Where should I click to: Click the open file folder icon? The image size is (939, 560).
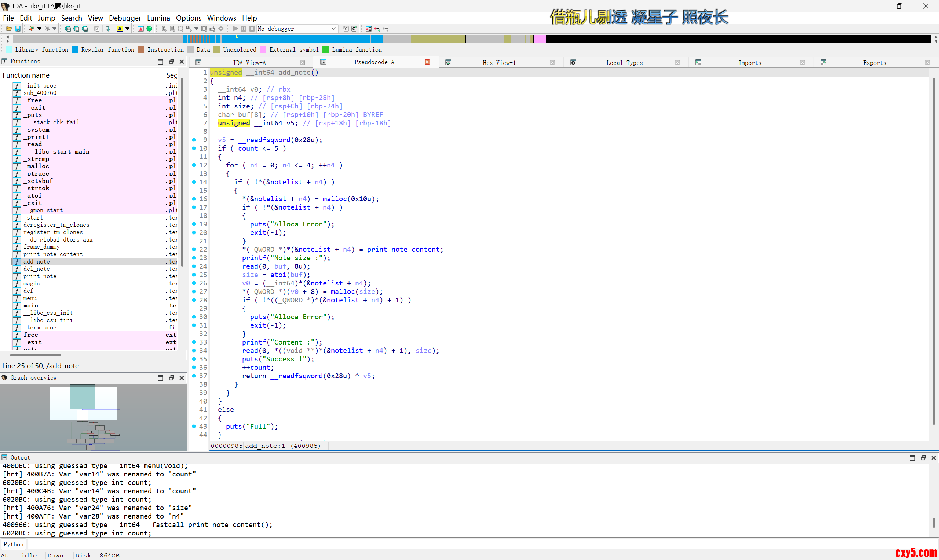(9, 29)
